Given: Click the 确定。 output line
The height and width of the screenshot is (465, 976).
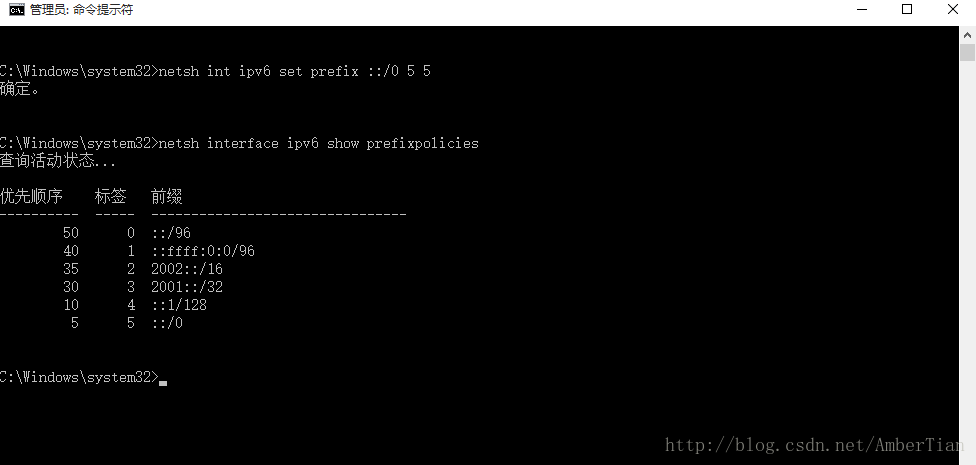Looking at the screenshot, I should (x=20, y=89).
